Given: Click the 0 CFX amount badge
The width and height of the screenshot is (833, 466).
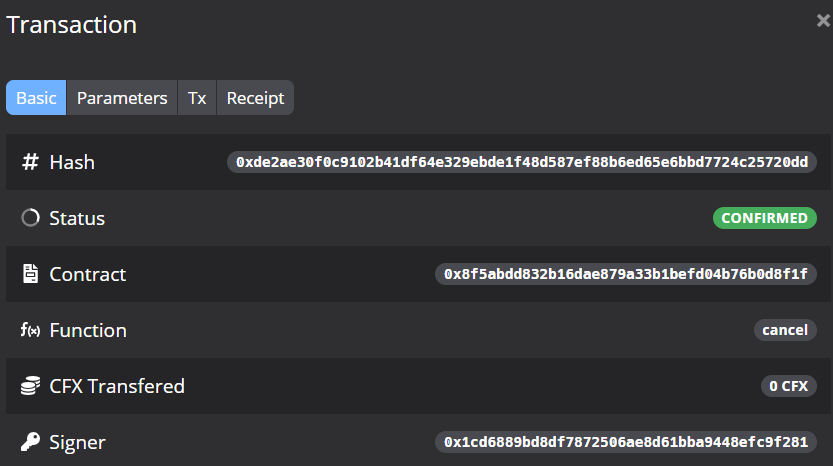Looking at the screenshot, I should [x=788, y=386].
